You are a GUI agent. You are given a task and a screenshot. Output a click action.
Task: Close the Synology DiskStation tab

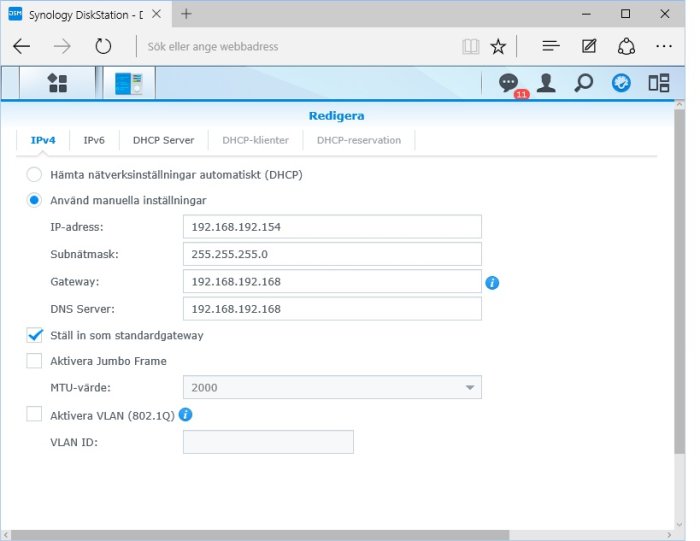tap(156, 14)
